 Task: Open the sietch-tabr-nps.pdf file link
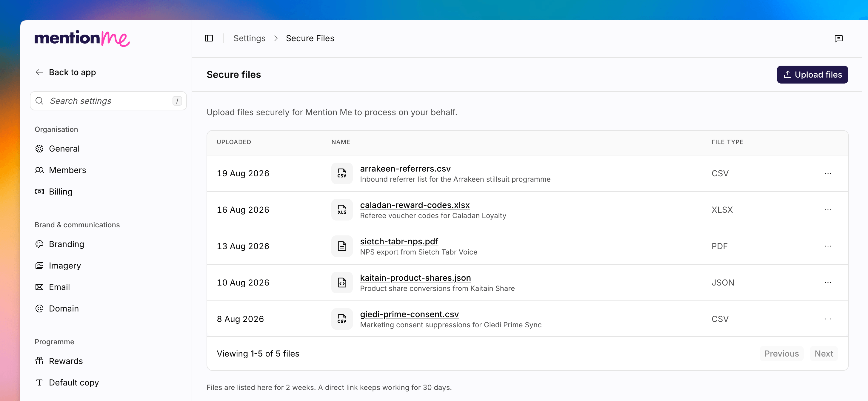399,241
